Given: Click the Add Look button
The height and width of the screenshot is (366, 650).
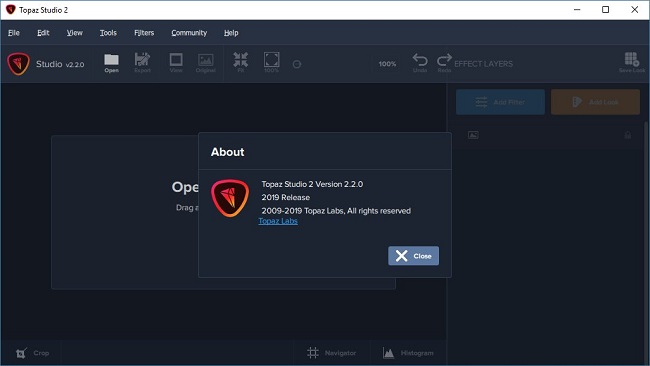Looking at the screenshot, I should (x=595, y=102).
